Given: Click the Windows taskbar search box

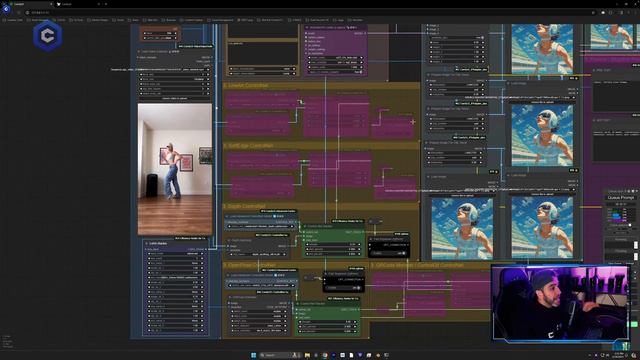Looking at the screenshot, I should 281,355.
